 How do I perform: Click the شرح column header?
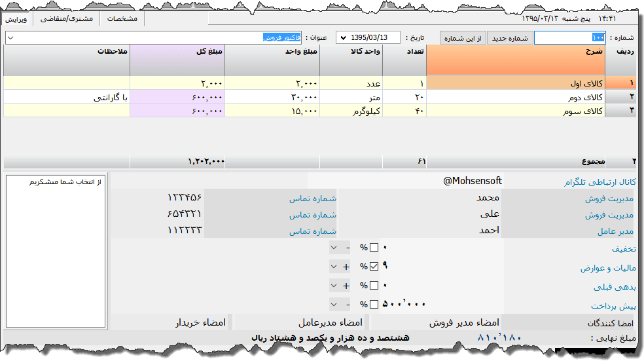516,61
